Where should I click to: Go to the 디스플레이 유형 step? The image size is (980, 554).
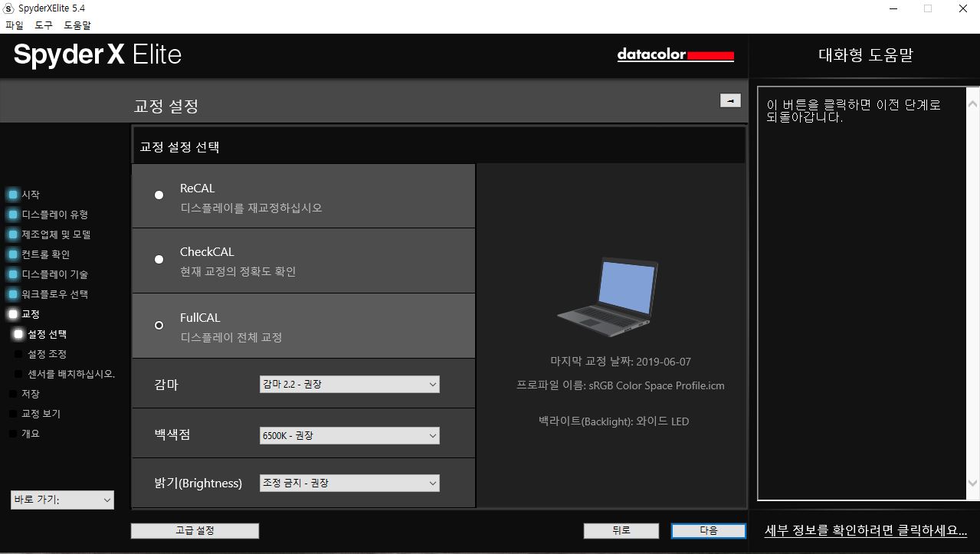pyautogui.click(x=48, y=215)
